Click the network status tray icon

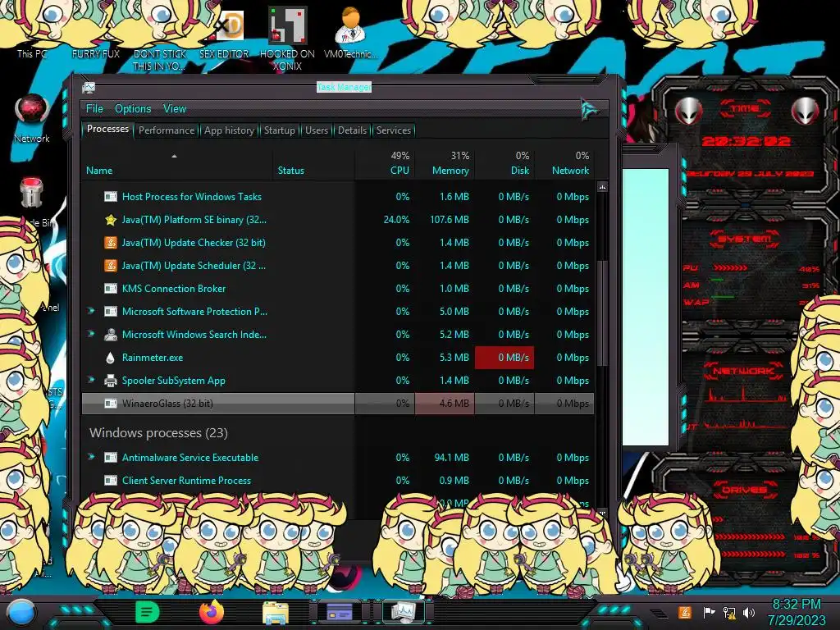click(x=729, y=612)
